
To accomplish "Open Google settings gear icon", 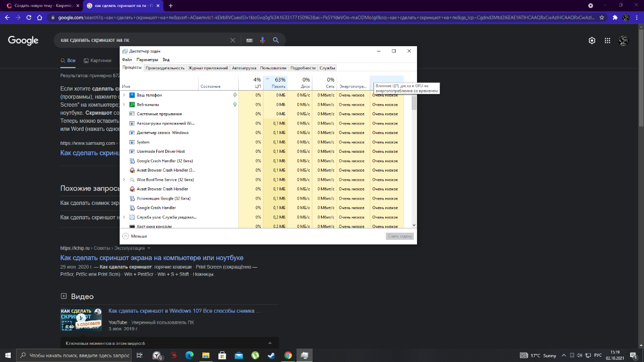I will (592, 41).
